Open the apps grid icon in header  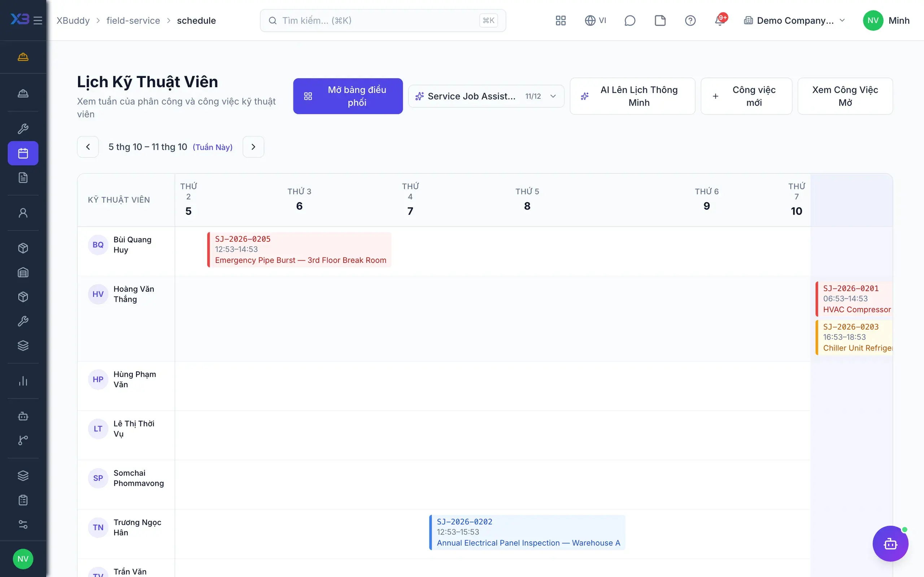561,20
